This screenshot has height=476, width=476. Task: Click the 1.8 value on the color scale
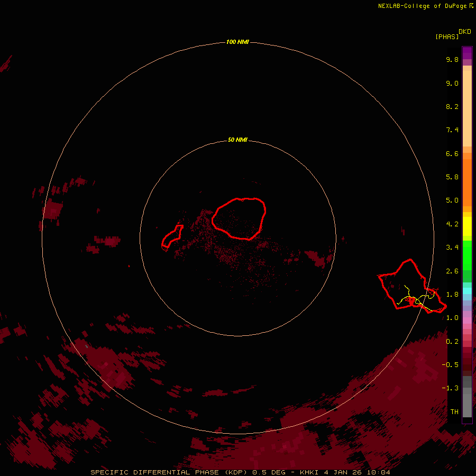pos(452,295)
